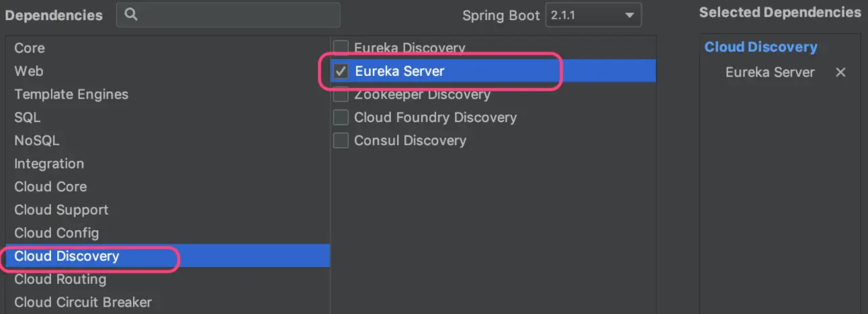Open the Cloud Circuit Breaker category
The image size is (868, 314).
(x=167, y=302)
